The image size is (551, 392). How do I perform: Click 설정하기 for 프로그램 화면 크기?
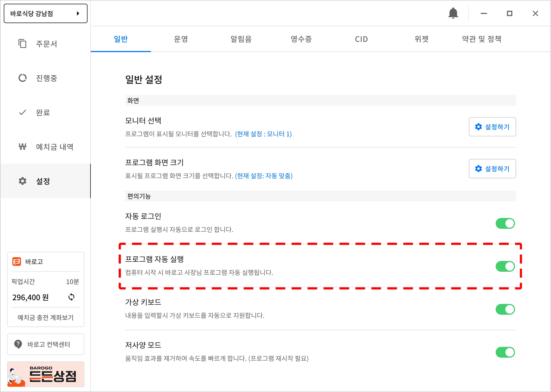click(492, 169)
